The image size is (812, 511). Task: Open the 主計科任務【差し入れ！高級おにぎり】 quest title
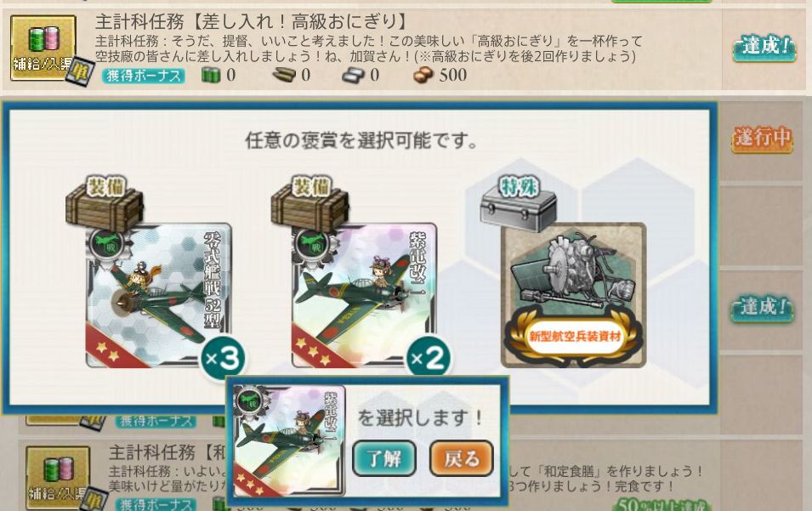252,21
